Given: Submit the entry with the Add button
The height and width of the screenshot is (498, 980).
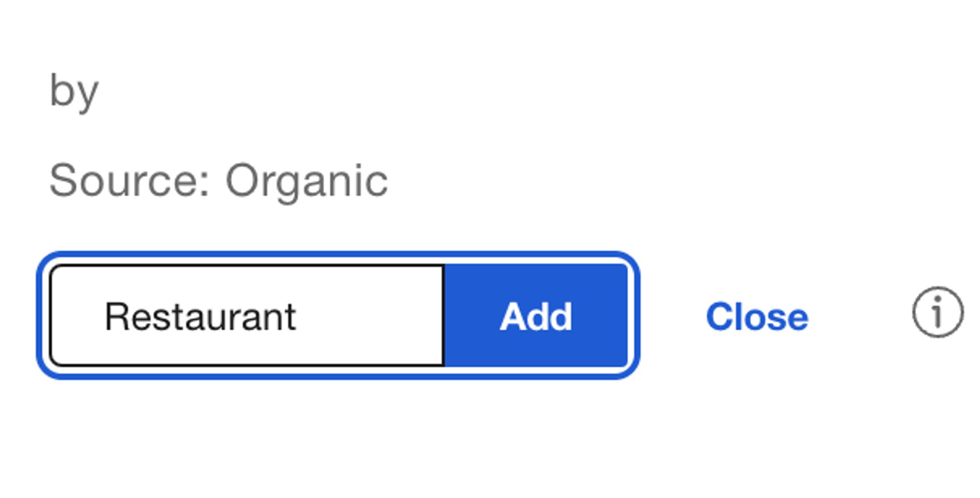Looking at the screenshot, I should click(536, 316).
